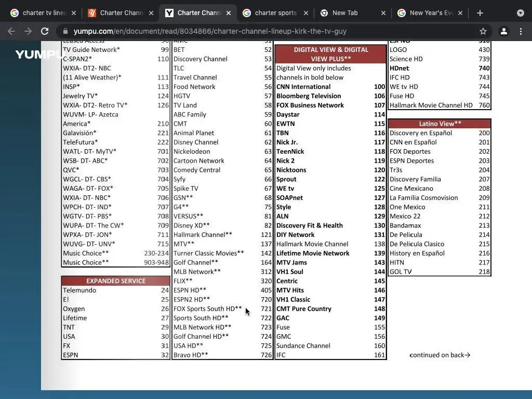Image resolution: width=532 pixels, height=399 pixels.
Task: Click 'Discovery Fit & Health' entry
Action: tap(331, 225)
